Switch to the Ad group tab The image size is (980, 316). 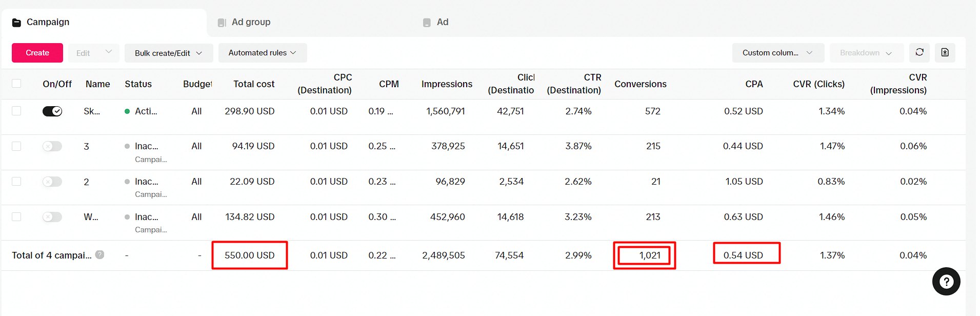pyautogui.click(x=251, y=22)
